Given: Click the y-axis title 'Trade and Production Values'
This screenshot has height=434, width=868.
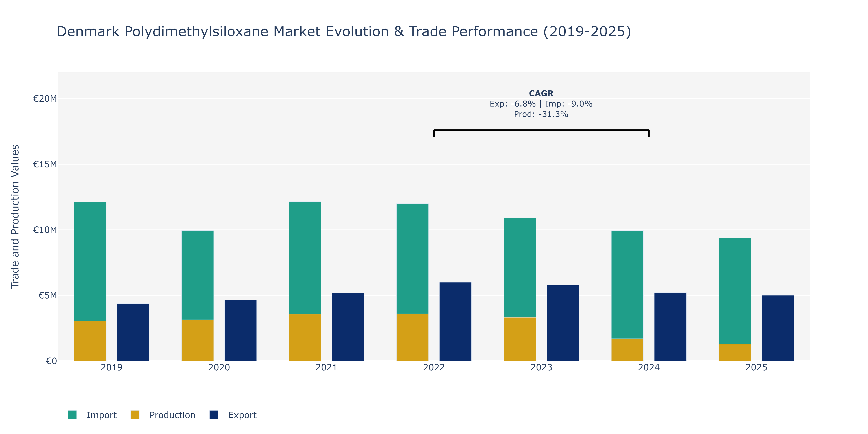Looking at the screenshot, I should tap(15, 217).
